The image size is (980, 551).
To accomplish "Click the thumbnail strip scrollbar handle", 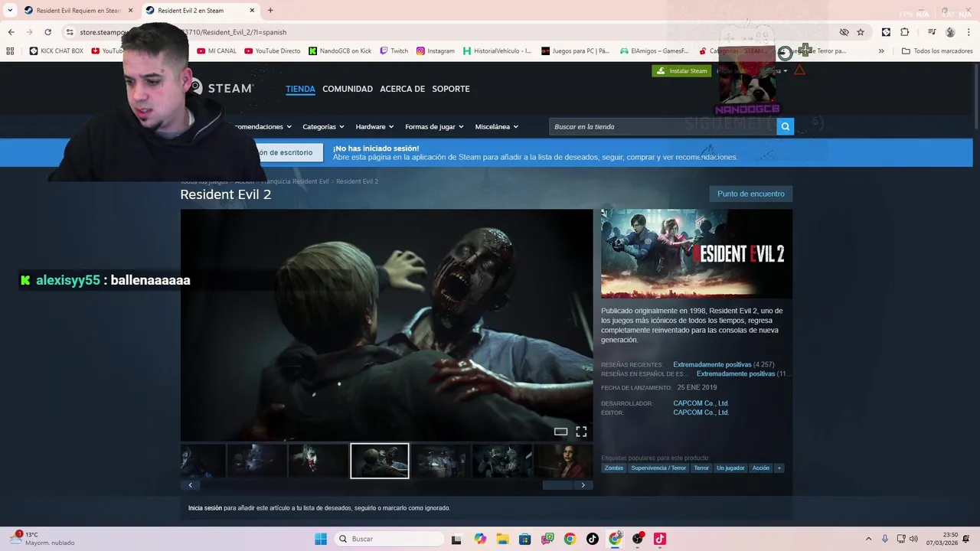I will tap(557, 485).
